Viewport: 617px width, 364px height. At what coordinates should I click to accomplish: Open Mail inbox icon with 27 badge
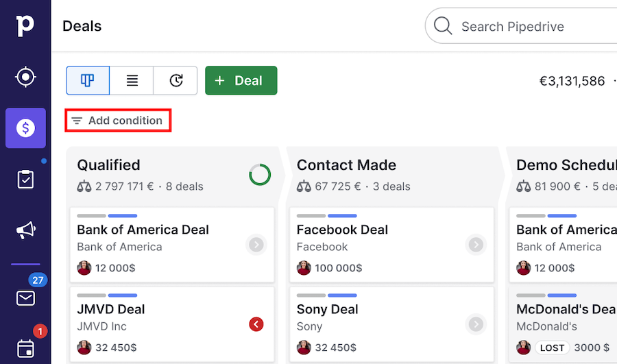[x=25, y=298]
